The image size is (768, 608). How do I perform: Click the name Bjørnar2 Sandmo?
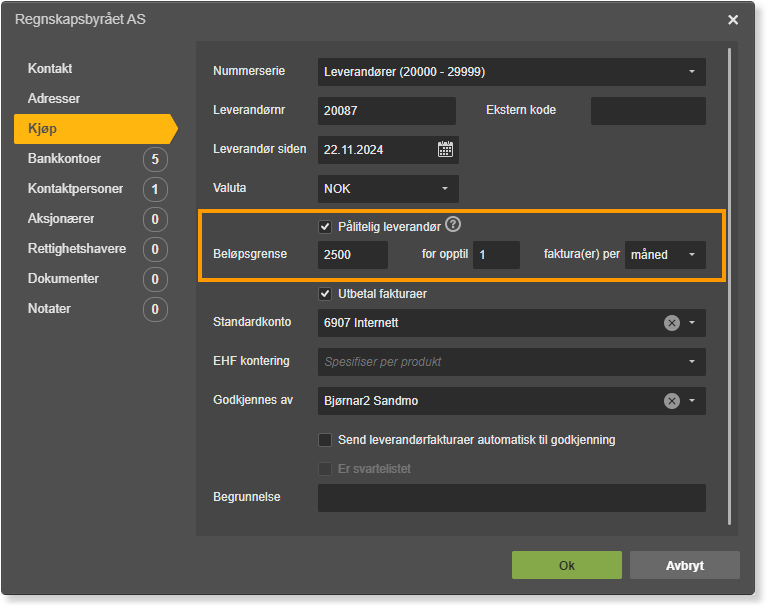click(371, 401)
